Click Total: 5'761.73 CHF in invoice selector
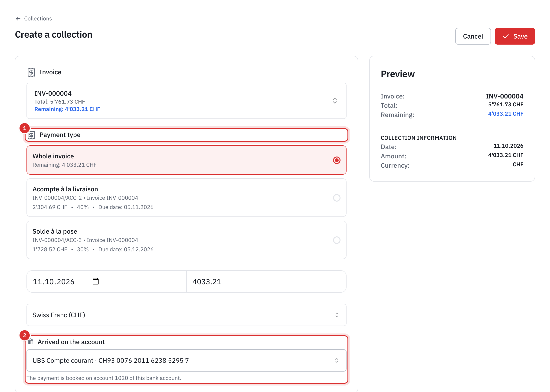Image resolution: width=550 pixels, height=392 pixels. point(60,102)
